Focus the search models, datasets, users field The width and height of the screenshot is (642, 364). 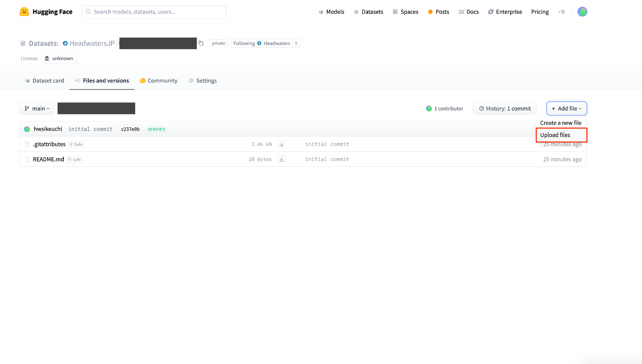tap(154, 12)
